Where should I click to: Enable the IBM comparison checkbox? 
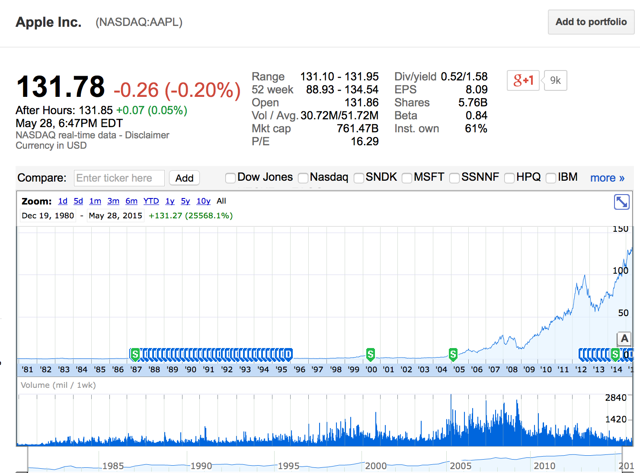(x=551, y=178)
